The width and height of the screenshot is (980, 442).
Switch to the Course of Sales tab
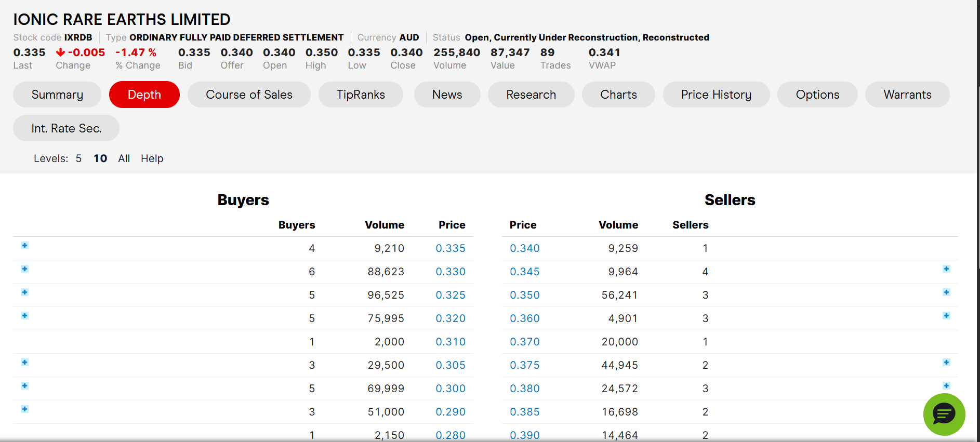pyautogui.click(x=249, y=95)
